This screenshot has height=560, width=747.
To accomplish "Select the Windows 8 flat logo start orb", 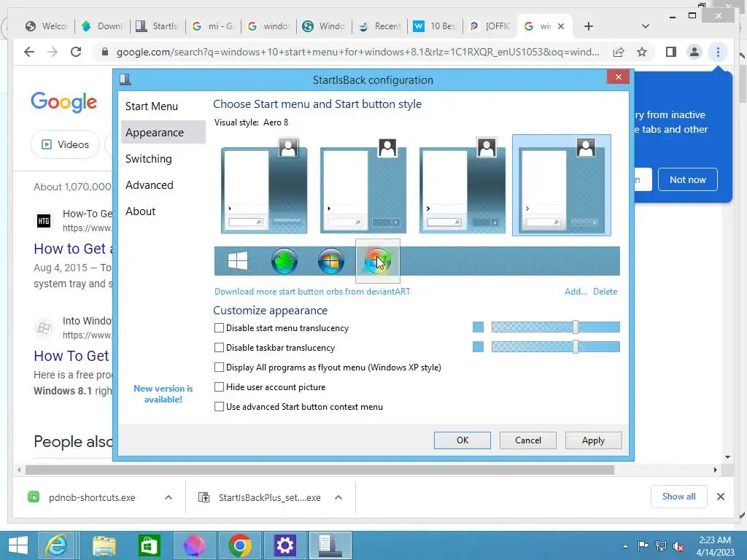I will tap(237, 261).
